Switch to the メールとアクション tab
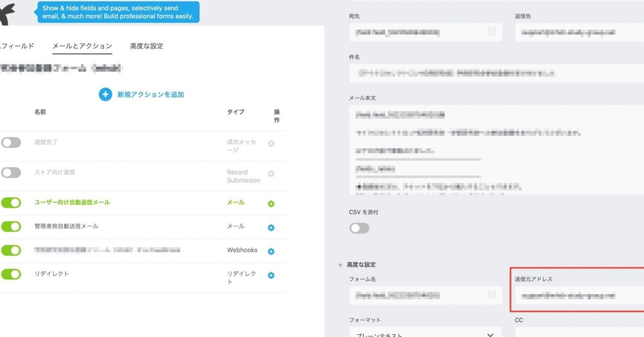This screenshot has height=337, width=644. pyautogui.click(x=82, y=46)
